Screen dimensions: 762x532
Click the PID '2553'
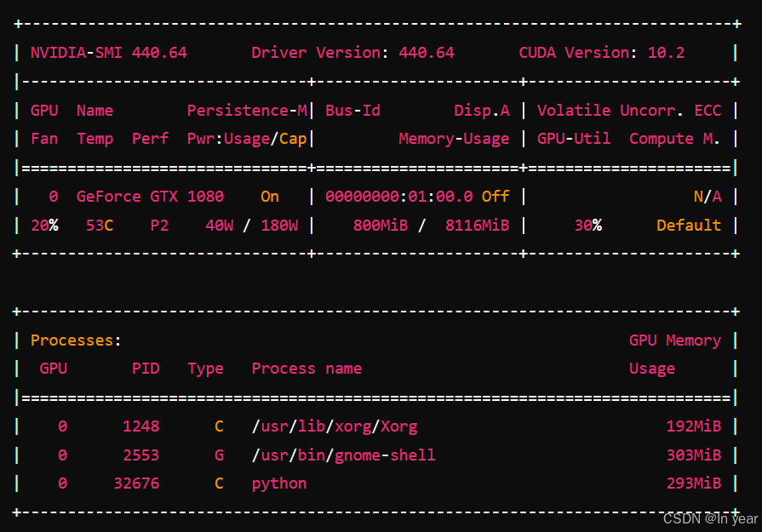pyautogui.click(x=141, y=455)
